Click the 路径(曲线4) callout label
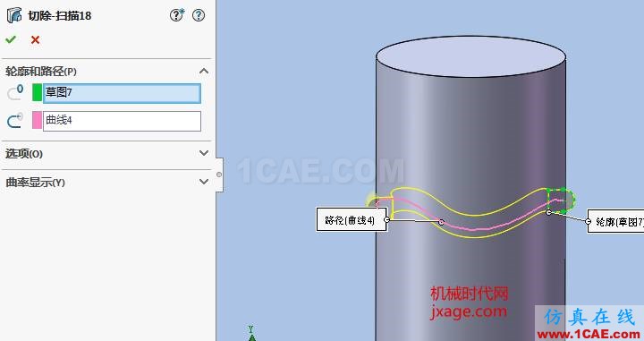This screenshot has width=644, height=341. [x=352, y=220]
